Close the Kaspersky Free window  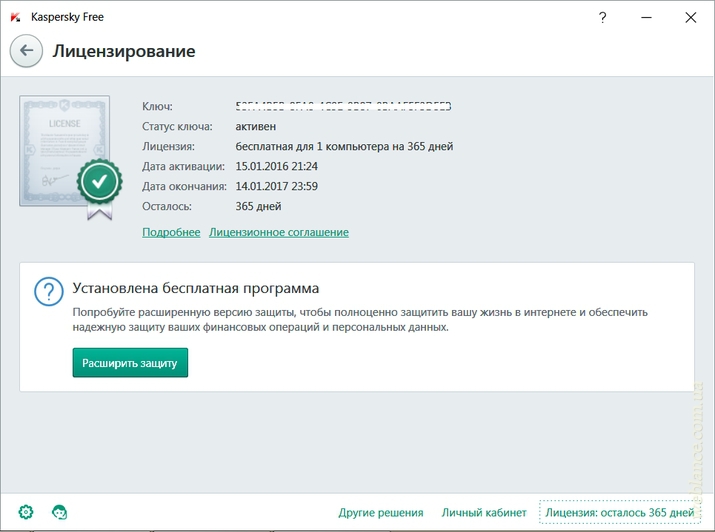click(x=690, y=17)
